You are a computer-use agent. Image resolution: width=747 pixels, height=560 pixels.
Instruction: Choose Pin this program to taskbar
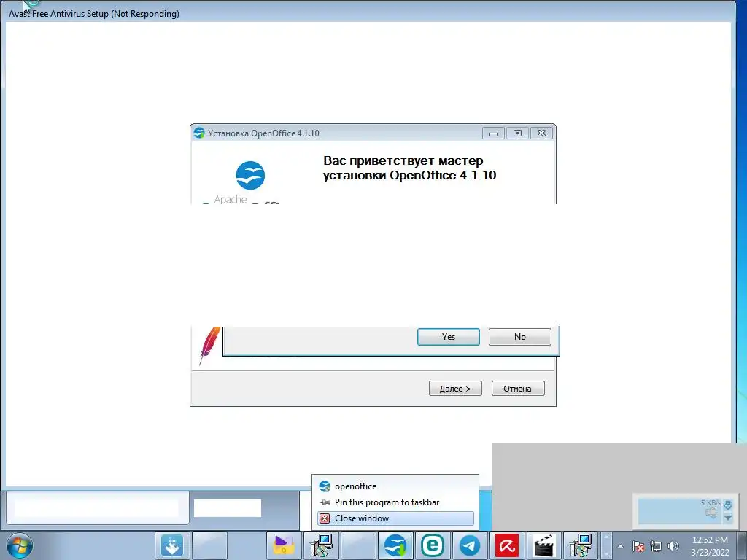[395, 502]
